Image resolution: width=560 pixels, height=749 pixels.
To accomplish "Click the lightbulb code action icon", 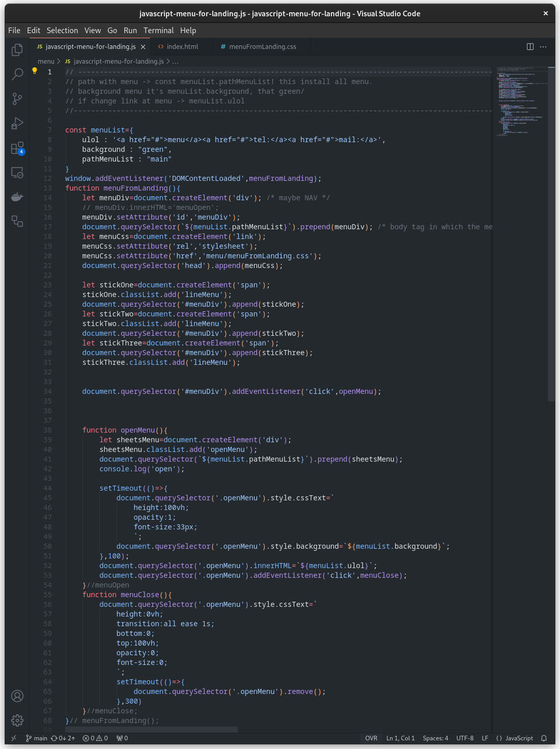I will [35, 71].
